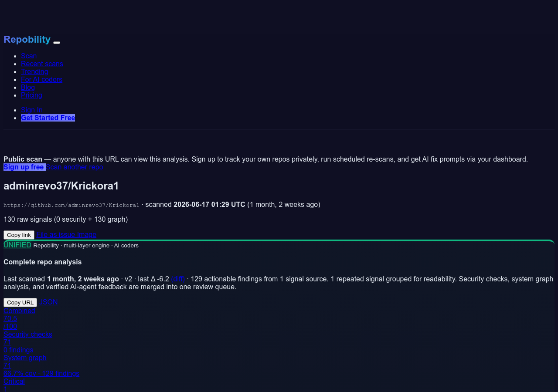
Task: Open 0 findings link
Action: [x=18, y=350]
